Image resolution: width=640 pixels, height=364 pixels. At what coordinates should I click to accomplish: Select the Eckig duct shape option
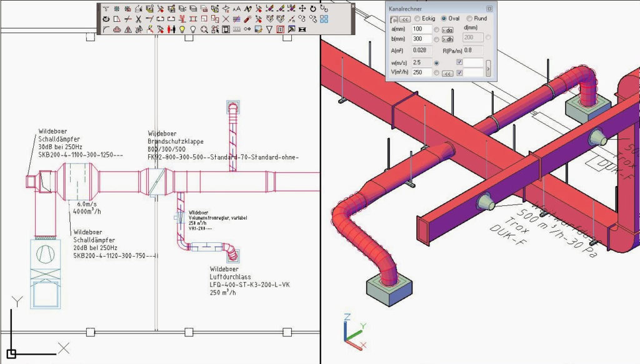[417, 19]
